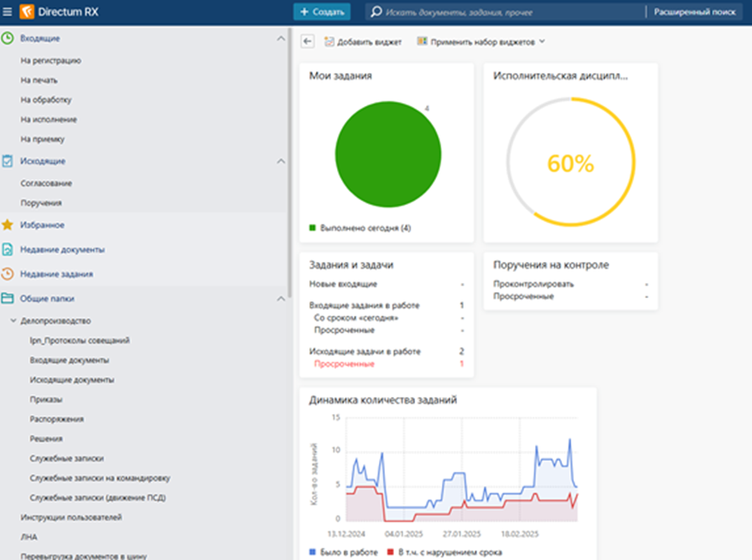Image resolution: width=752 pixels, height=560 pixels.
Task: Open Приказы folder
Action: coord(46,399)
